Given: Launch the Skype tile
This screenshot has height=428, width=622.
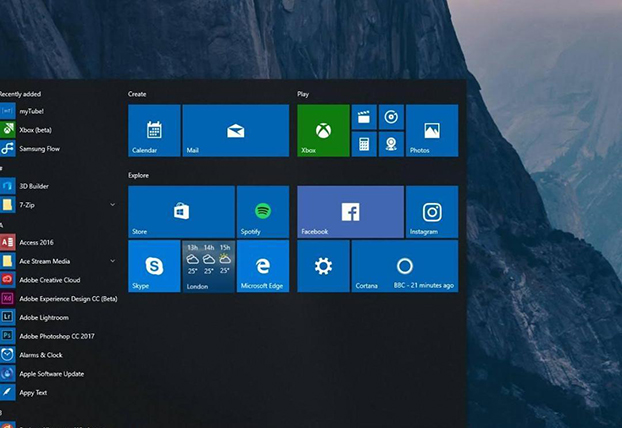Looking at the screenshot, I should click(x=154, y=266).
